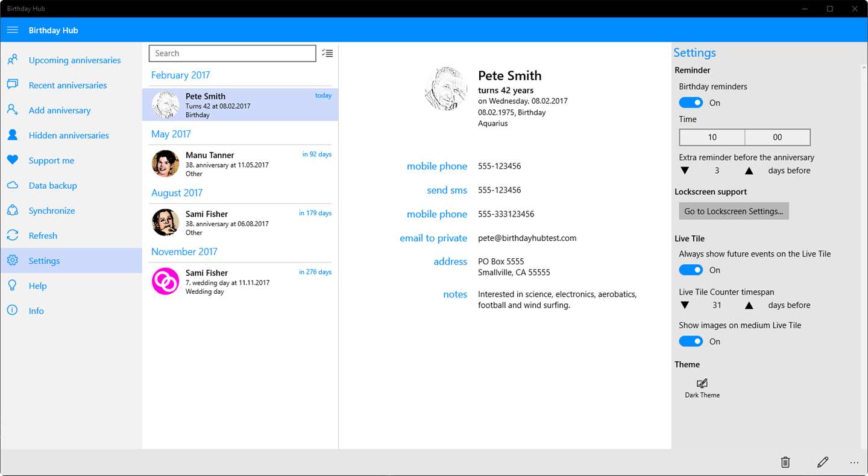
Task: Select Manu Tanner's anniversary entry
Action: pos(241,163)
